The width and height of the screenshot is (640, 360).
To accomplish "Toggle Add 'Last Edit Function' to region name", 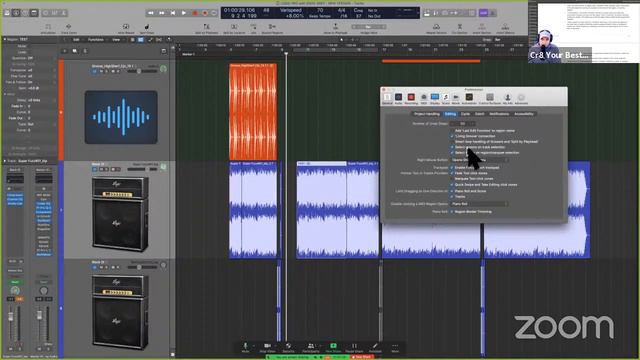I will click(452, 131).
